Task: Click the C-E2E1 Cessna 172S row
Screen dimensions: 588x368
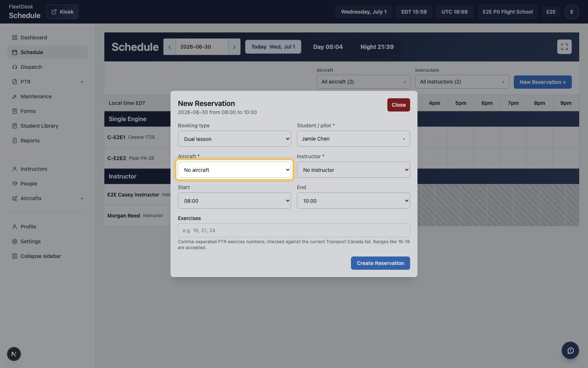Action: (x=137, y=137)
